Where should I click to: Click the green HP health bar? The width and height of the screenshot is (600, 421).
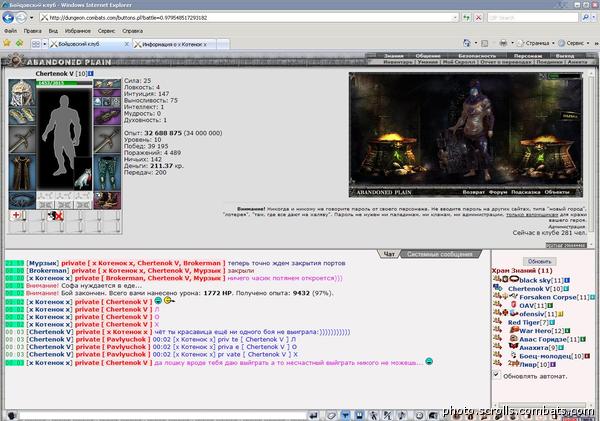(x=64, y=83)
